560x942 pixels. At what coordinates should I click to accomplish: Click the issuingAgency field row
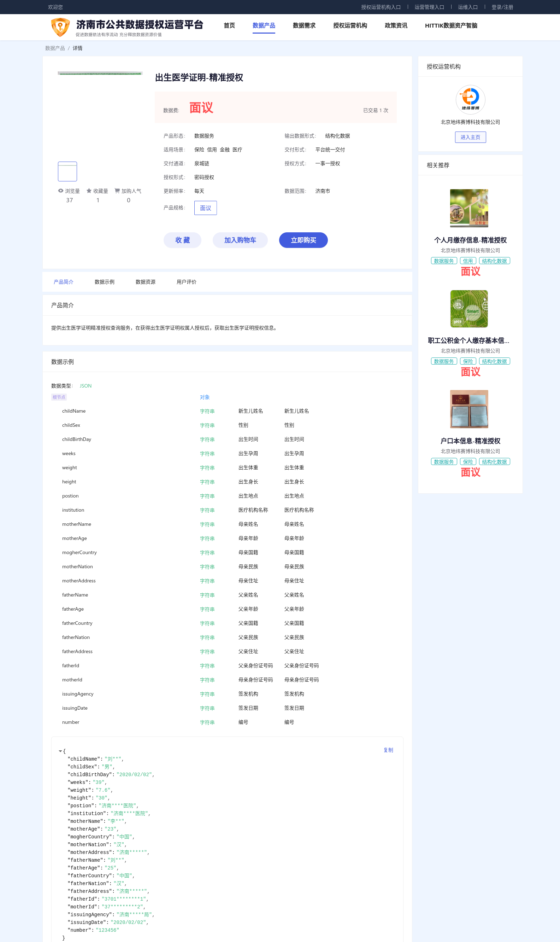point(227,694)
